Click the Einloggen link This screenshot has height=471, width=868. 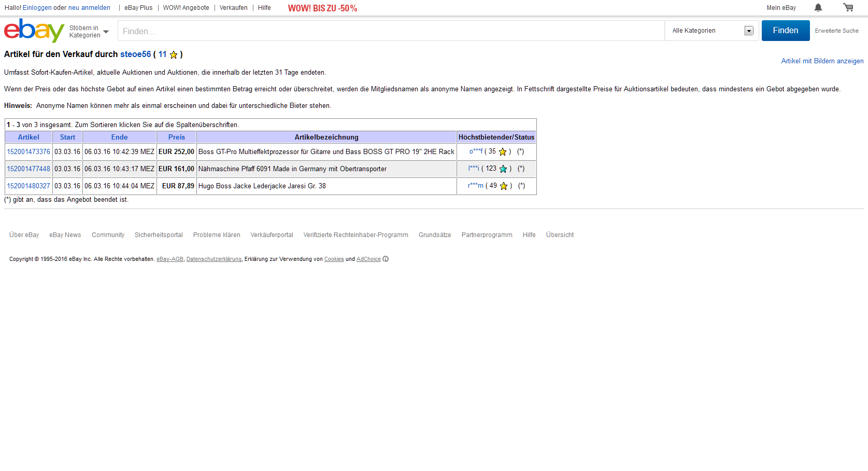(37, 8)
